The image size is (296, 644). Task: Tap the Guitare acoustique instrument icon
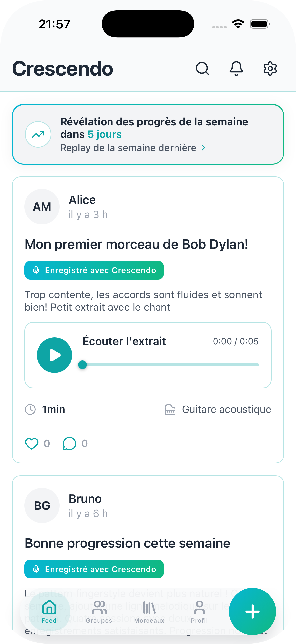click(x=170, y=409)
